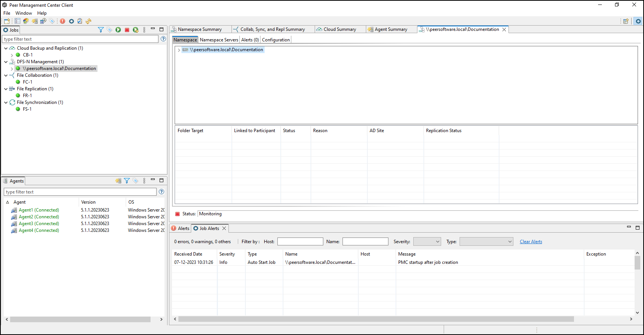This screenshot has height=335, width=644.
Task: Maximize the Agents panel view
Action: (x=161, y=180)
